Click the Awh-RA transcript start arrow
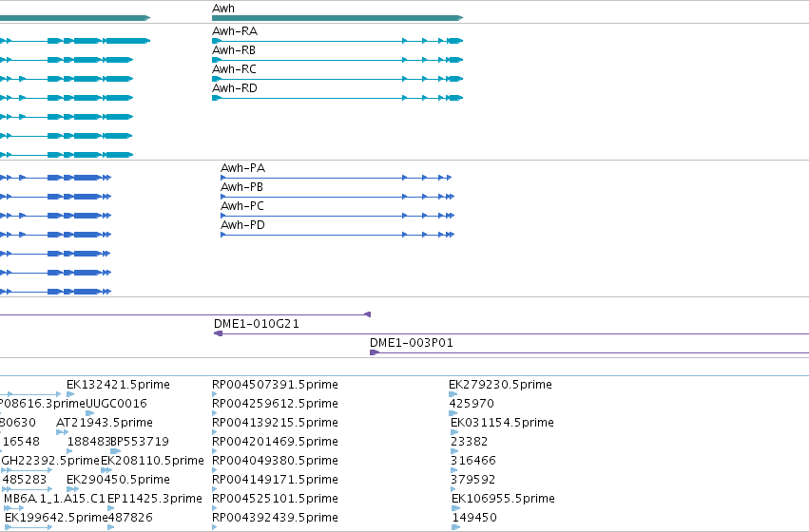The image size is (809, 532). click(217, 41)
